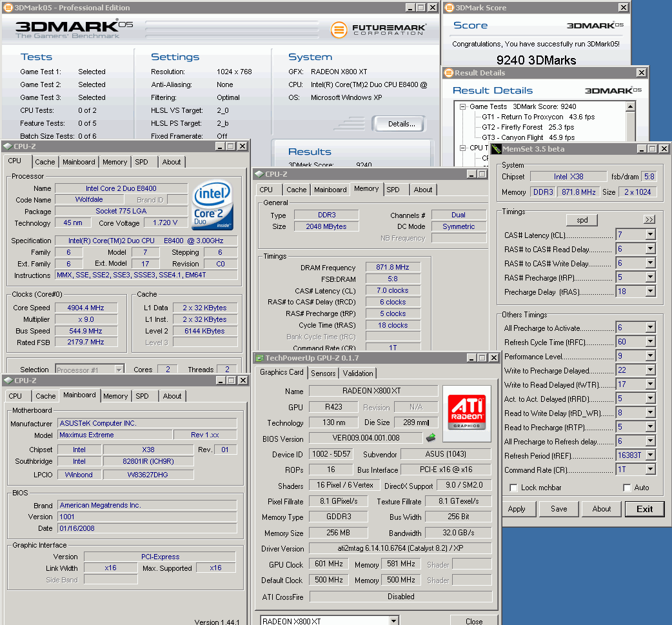
Task: Select the Graphics Card tab in GPU-Z
Action: (x=282, y=372)
